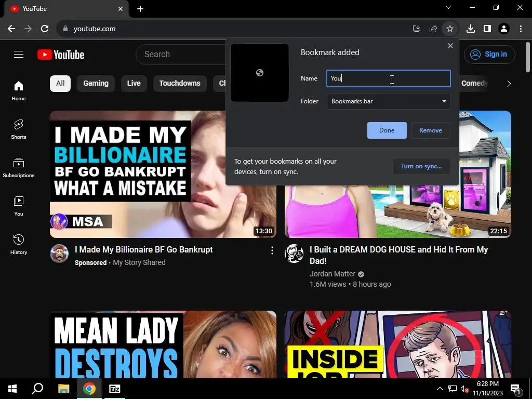Open the tab search chevron
Viewport: 532px width, 399px height.
[448, 7]
